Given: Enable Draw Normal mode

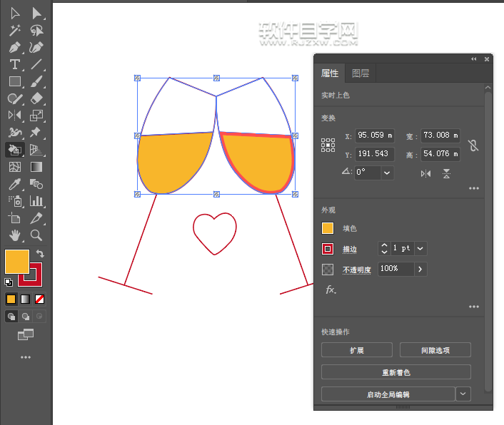Looking at the screenshot, I should click(11, 317).
